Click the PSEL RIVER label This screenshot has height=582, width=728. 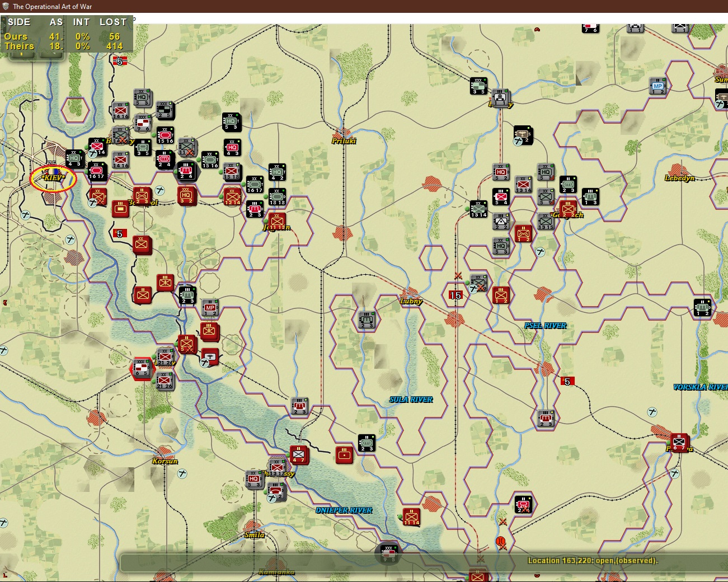coord(546,326)
